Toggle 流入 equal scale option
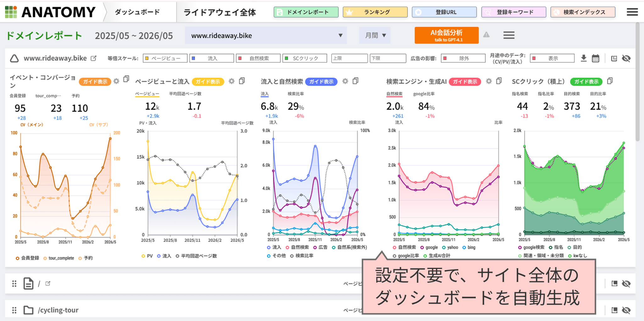 (212, 58)
